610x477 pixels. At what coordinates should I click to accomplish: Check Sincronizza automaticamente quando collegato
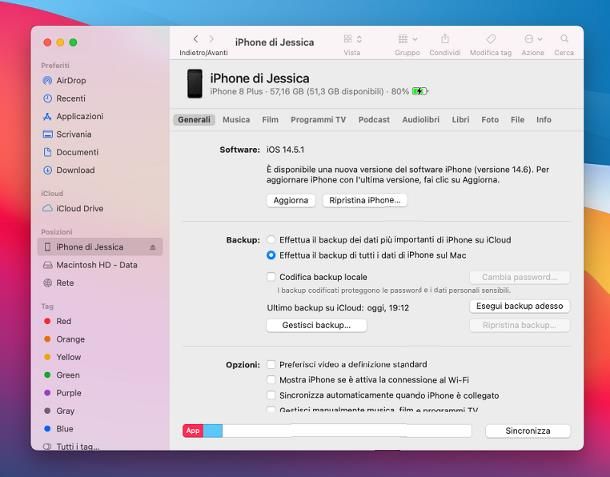[x=271, y=395]
